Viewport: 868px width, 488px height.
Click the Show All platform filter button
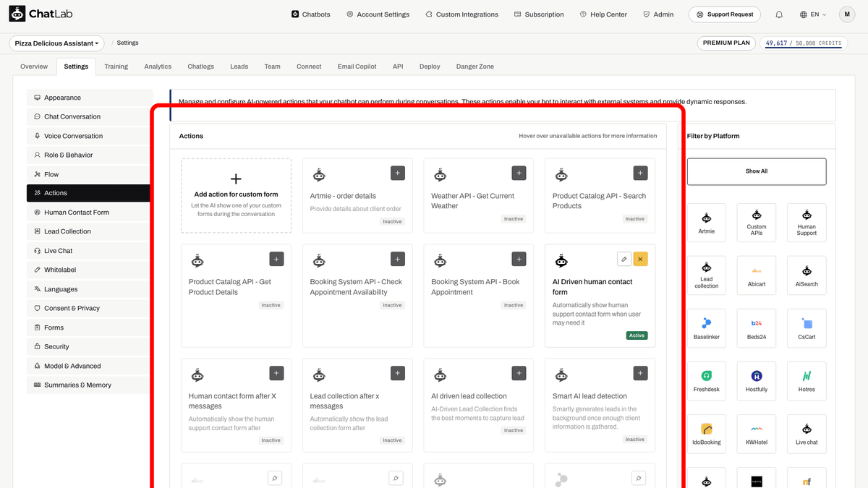click(757, 171)
